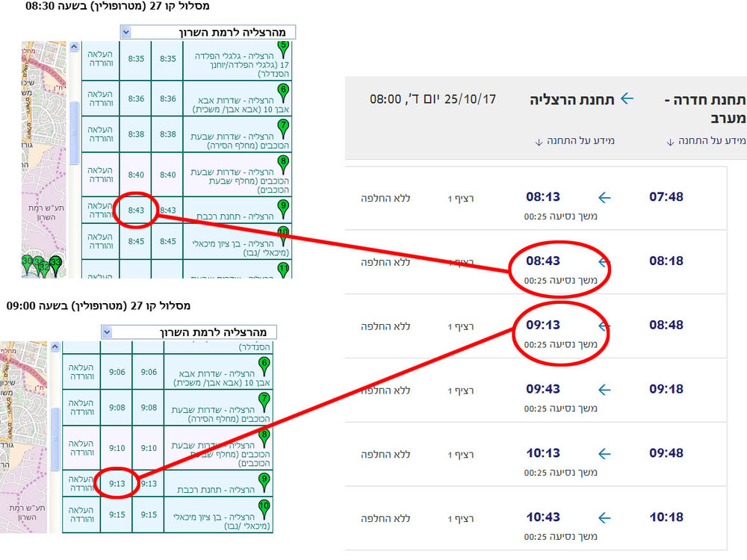Click green pin 7 in the 09:00 route table
The width and height of the screenshot is (747, 560).
point(264,402)
